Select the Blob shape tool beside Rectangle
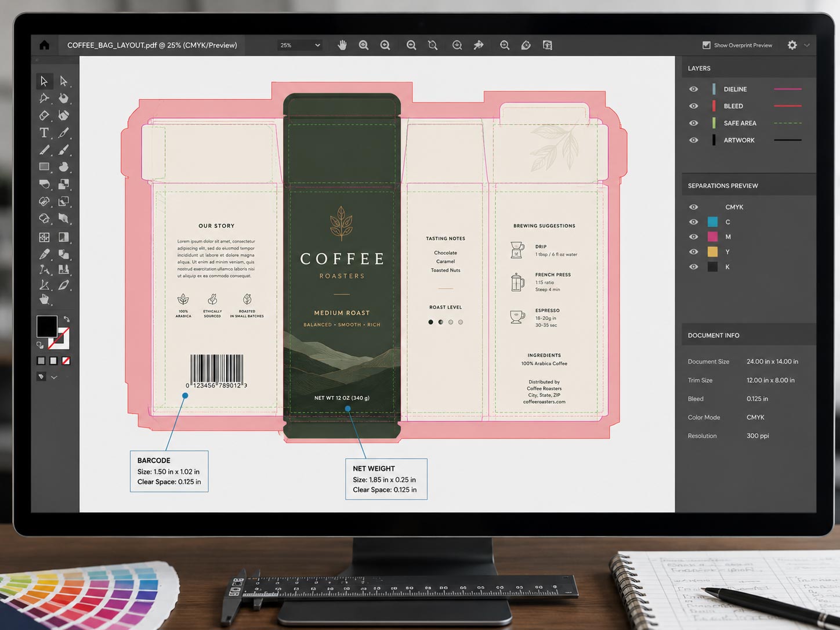840x630 pixels. 64,167
